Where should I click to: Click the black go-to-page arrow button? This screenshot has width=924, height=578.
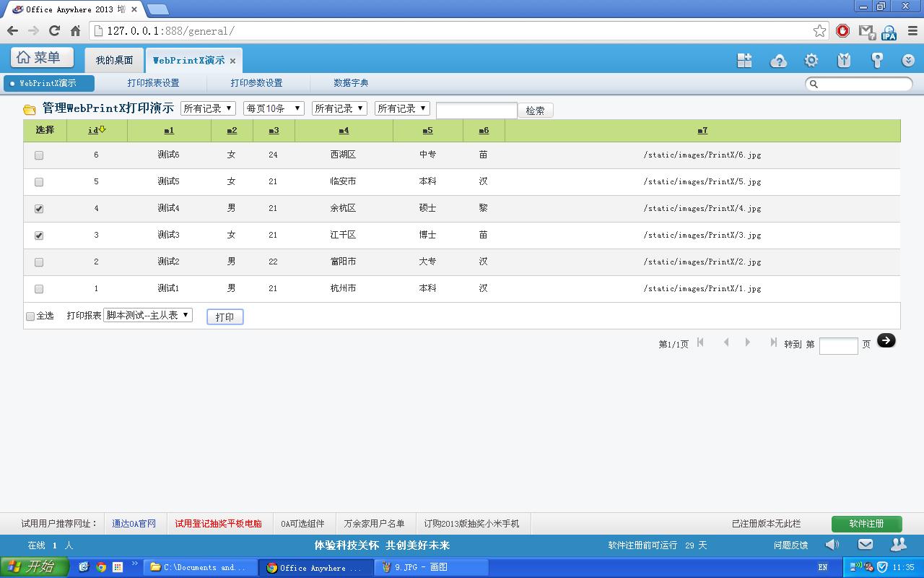[x=886, y=340]
